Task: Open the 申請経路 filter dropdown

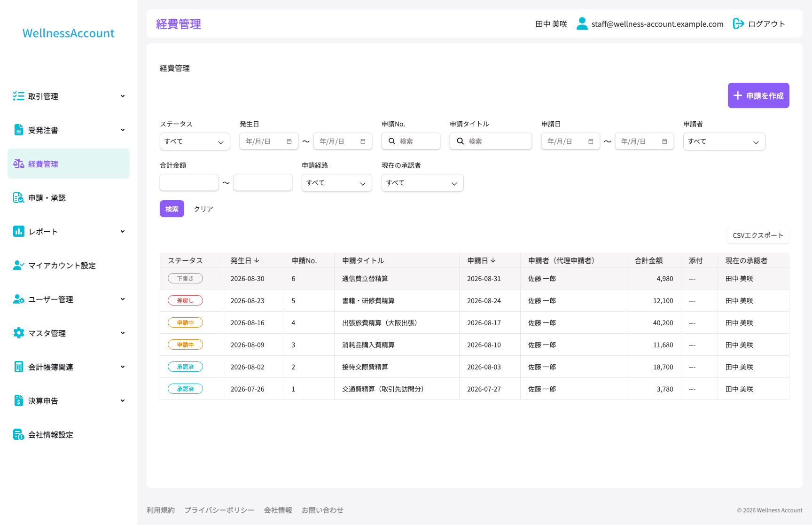Action: click(x=337, y=183)
